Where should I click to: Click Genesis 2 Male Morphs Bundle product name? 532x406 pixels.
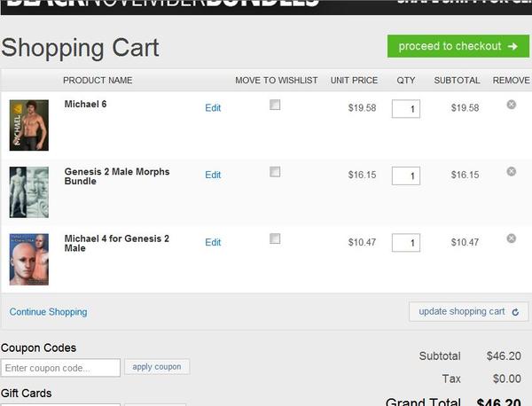[x=117, y=176]
